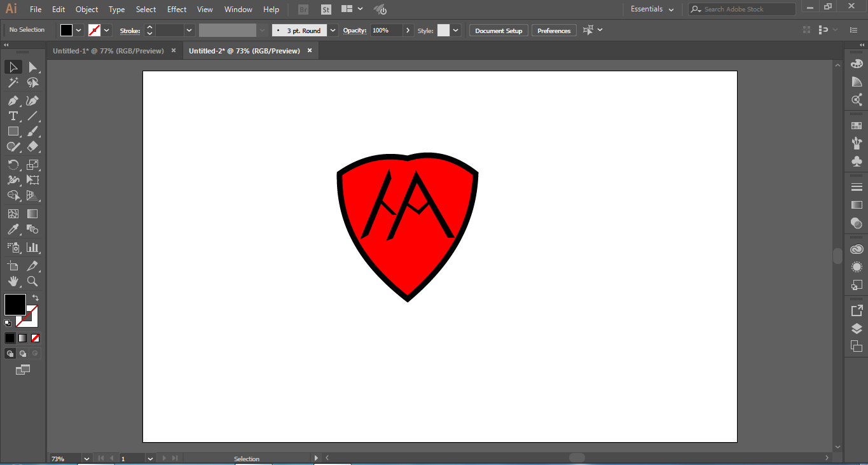Click the Document Setup button

click(x=499, y=31)
